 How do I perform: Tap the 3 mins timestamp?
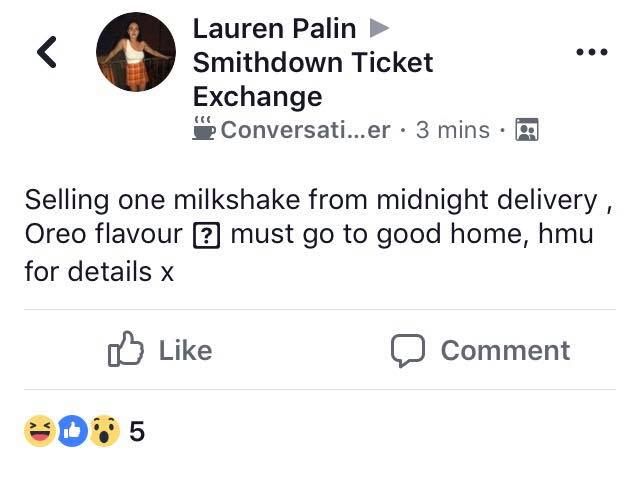click(453, 130)
